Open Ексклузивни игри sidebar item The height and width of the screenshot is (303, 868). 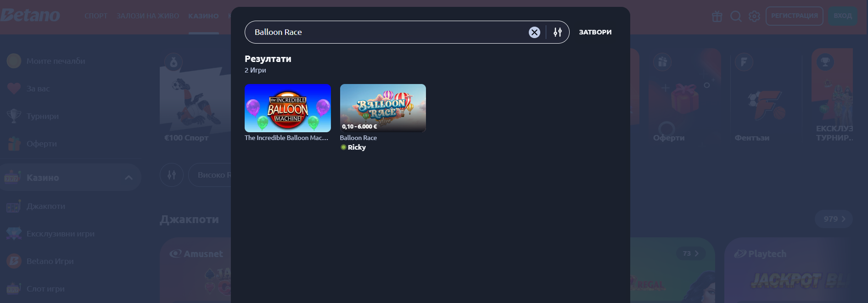(61, 234)
